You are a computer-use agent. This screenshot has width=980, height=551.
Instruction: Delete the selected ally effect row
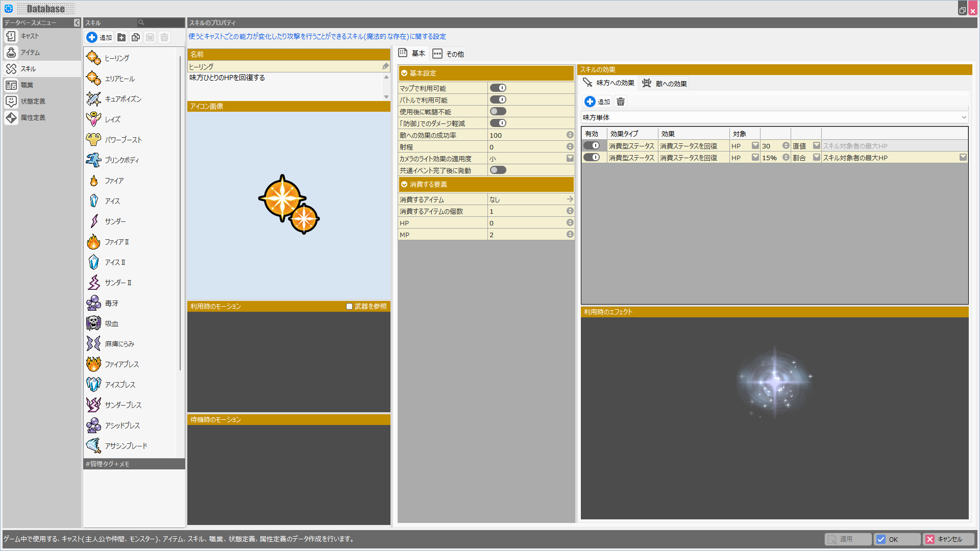point(621,102)
